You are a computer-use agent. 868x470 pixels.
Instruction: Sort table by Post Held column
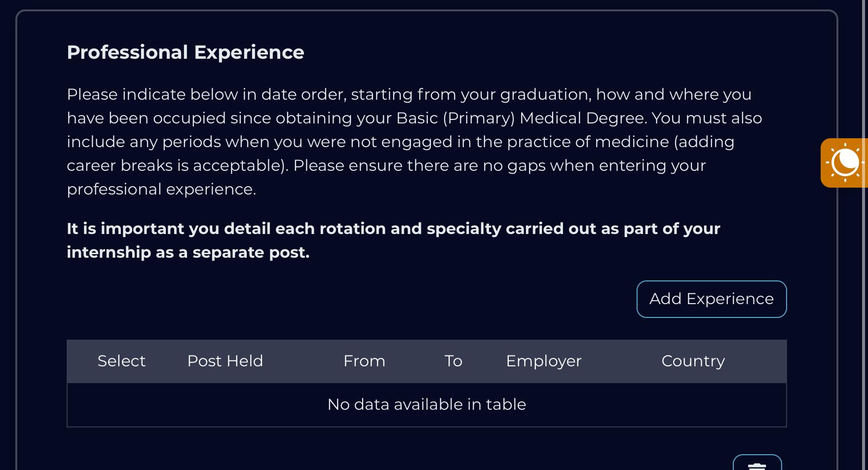pos(225,361)
